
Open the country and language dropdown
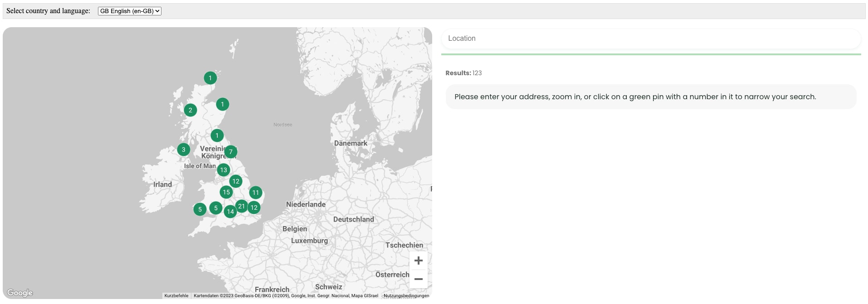[130, 11]
